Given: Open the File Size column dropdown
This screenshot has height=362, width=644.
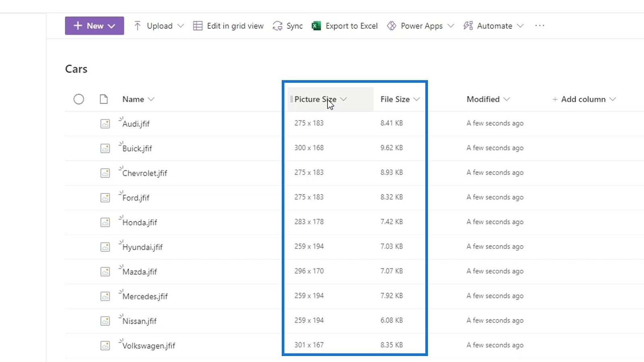Looking at the screenshot, I should click(417, 99).
